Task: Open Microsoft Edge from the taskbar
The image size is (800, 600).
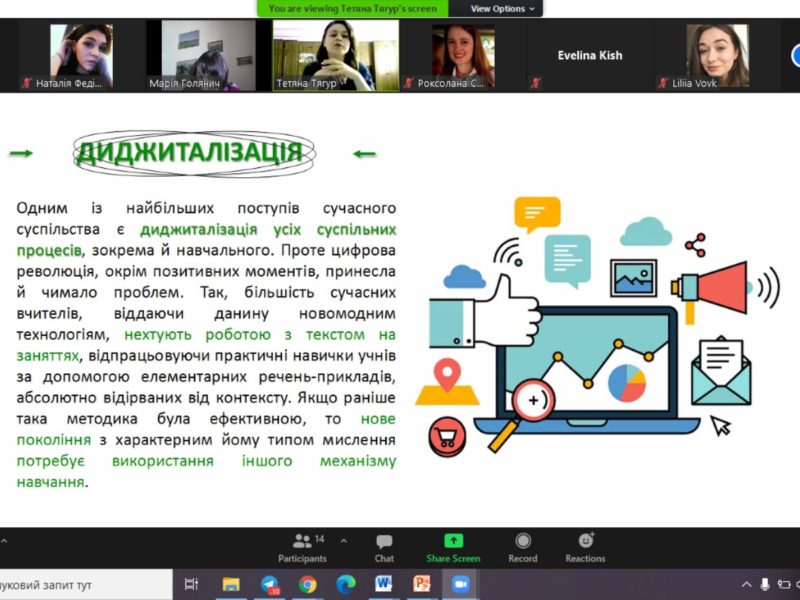Action: click(x=345, y=584)
